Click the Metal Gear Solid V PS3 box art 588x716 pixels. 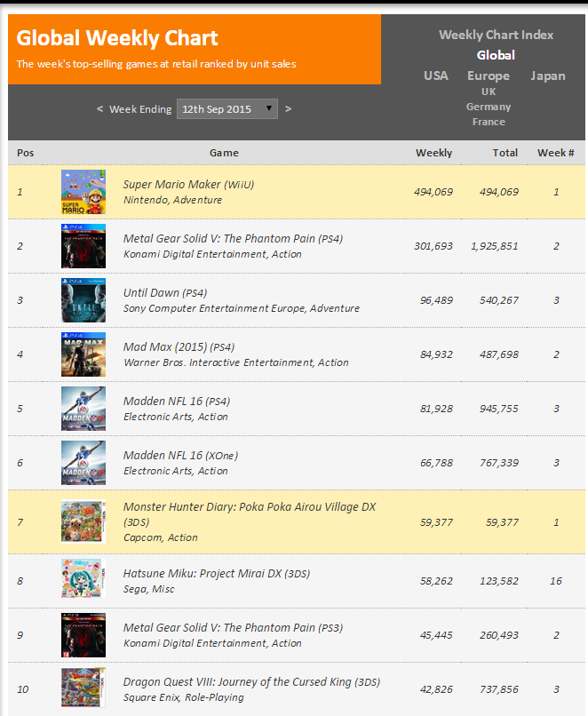[83, 635]
